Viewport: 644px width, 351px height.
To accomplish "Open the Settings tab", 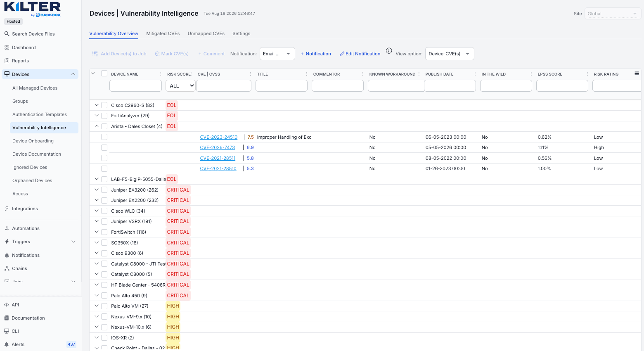I will pos(241,33).
